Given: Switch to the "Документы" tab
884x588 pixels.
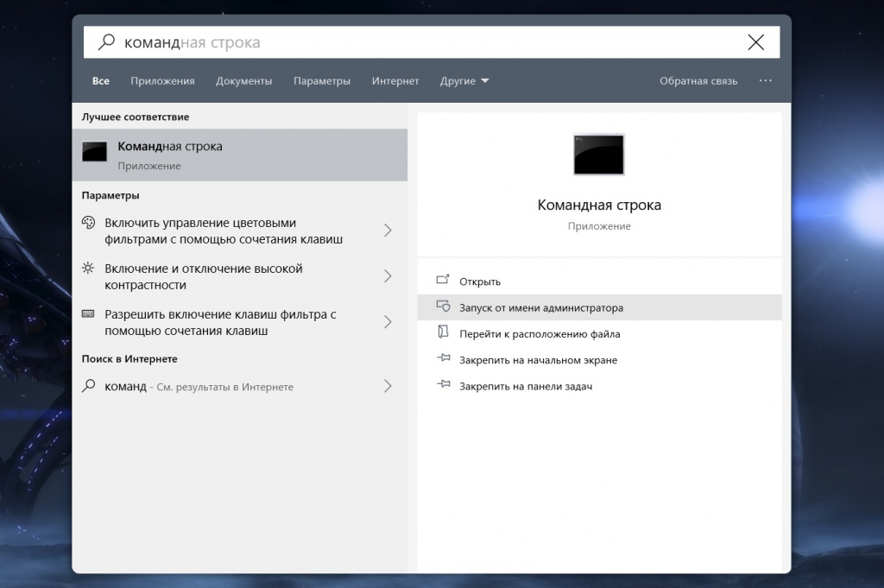Looking at the screenshot, I should [x=243, y=80].
